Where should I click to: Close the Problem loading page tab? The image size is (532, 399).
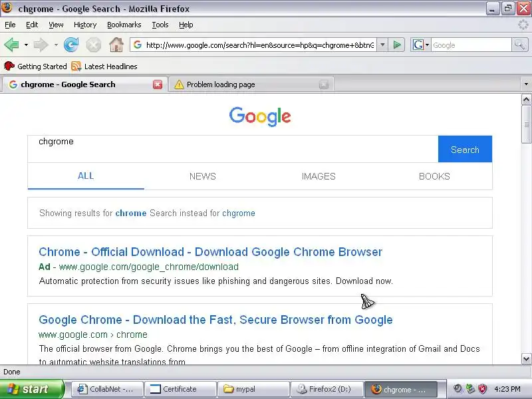[324, 84]
